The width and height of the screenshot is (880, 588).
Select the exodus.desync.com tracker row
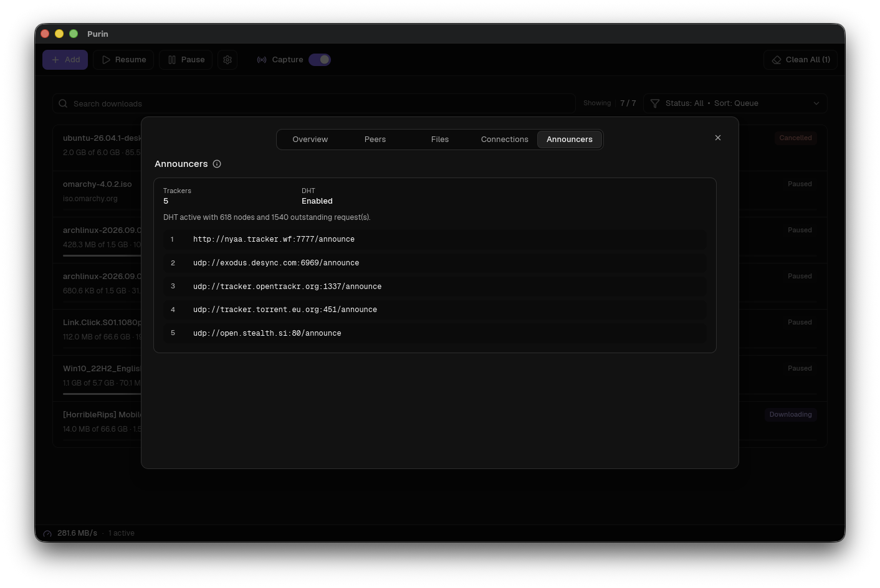coord(435,263)
